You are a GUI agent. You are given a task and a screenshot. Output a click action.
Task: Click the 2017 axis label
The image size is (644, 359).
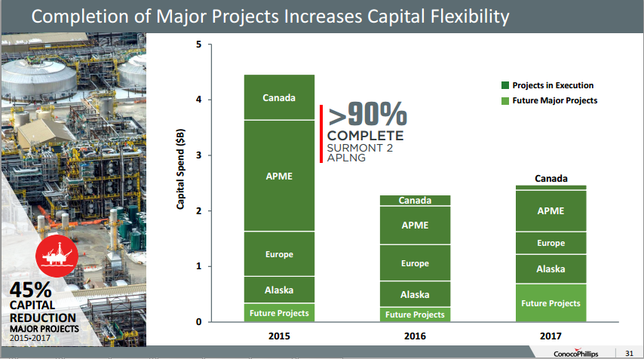click(550, 336)
